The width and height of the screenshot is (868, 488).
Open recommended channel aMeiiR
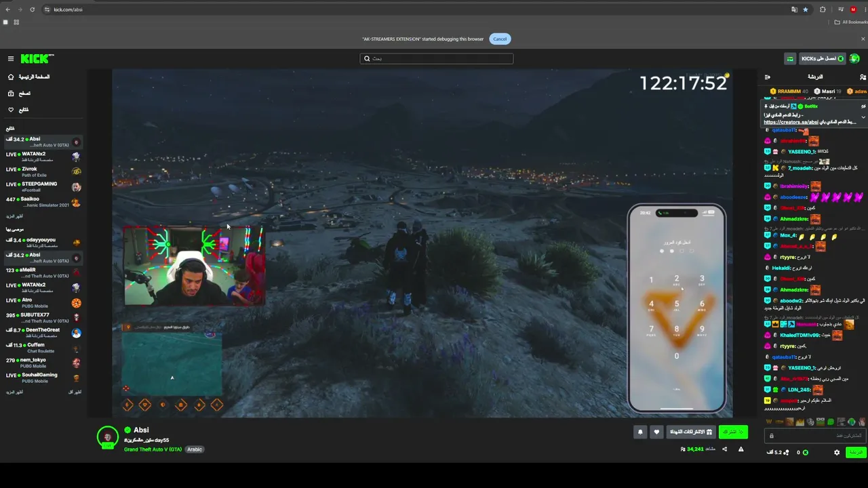click(x=43, y=272)
